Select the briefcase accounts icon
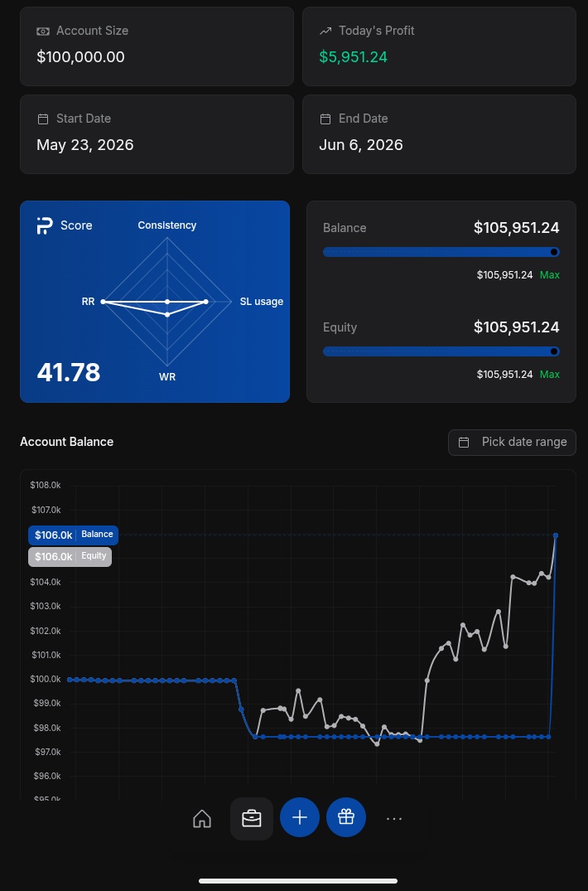Image resolution: width=588 pixels, height=891 pixels. (252, 819)
